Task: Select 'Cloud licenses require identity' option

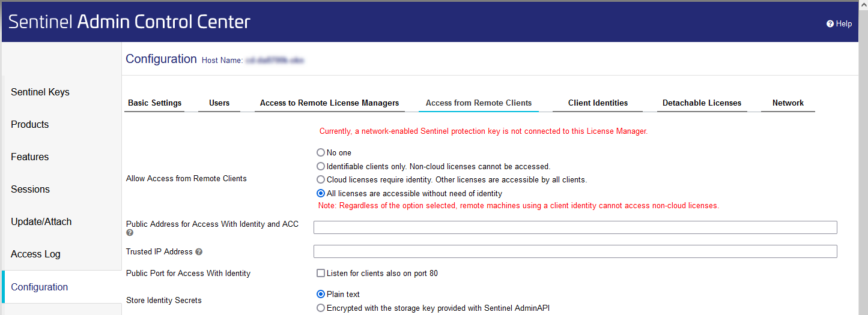Action: coord(321,179)
